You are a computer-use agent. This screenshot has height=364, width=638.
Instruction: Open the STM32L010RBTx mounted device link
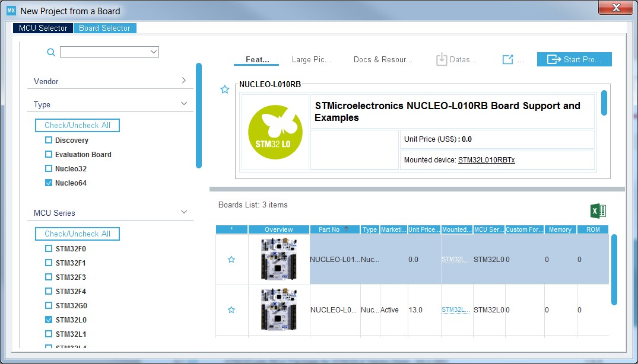coord(486,160)
